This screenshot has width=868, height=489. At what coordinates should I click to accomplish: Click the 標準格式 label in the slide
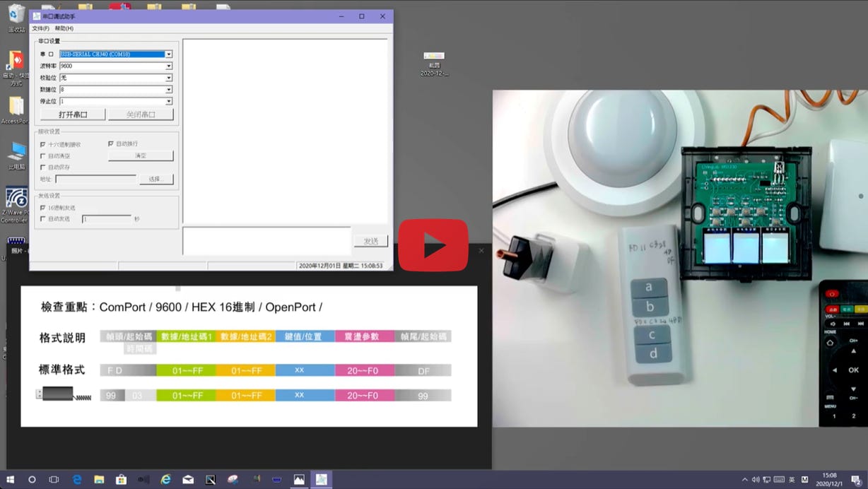(62, 370)
